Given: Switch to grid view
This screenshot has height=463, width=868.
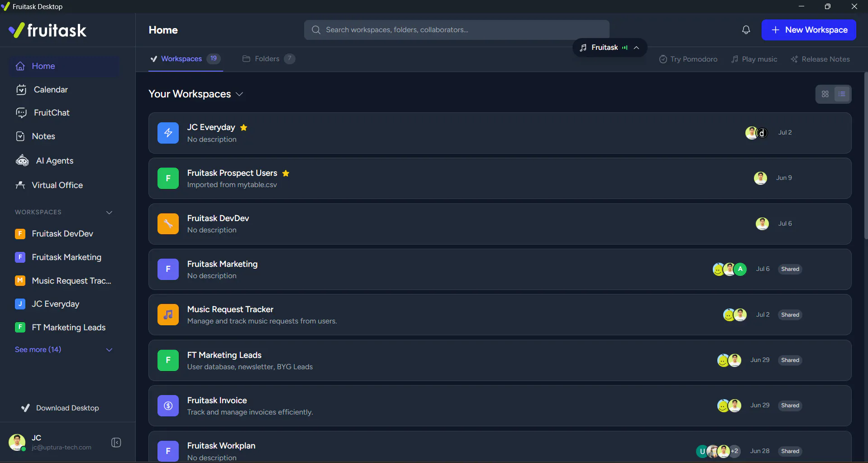Looking at the screenshot, I should click(825, 94).
